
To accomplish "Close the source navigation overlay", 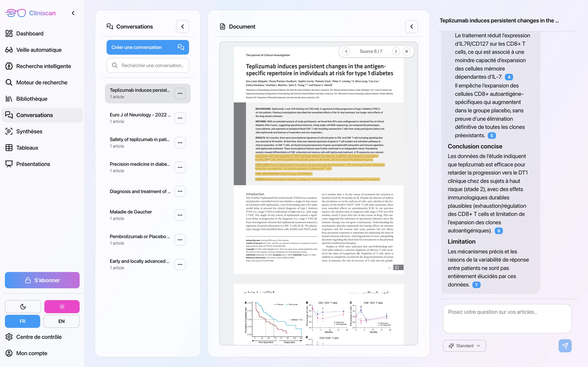I will [406, 51].
